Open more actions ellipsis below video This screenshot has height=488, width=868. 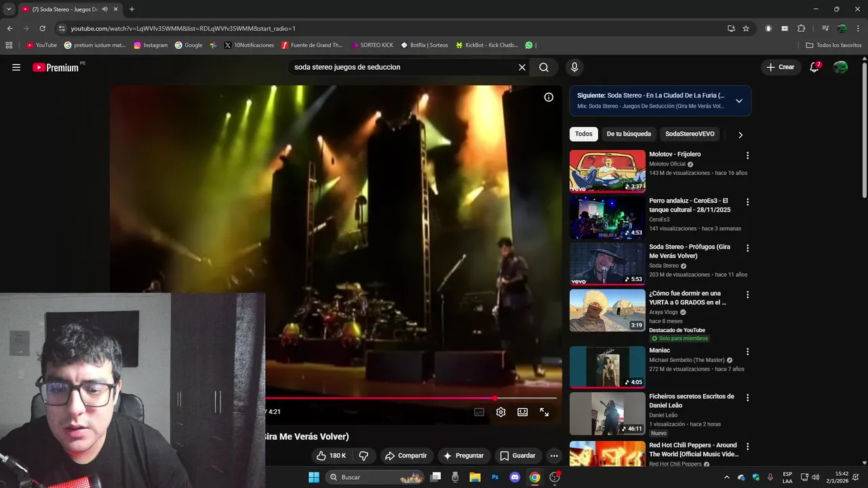pos(554,455)
